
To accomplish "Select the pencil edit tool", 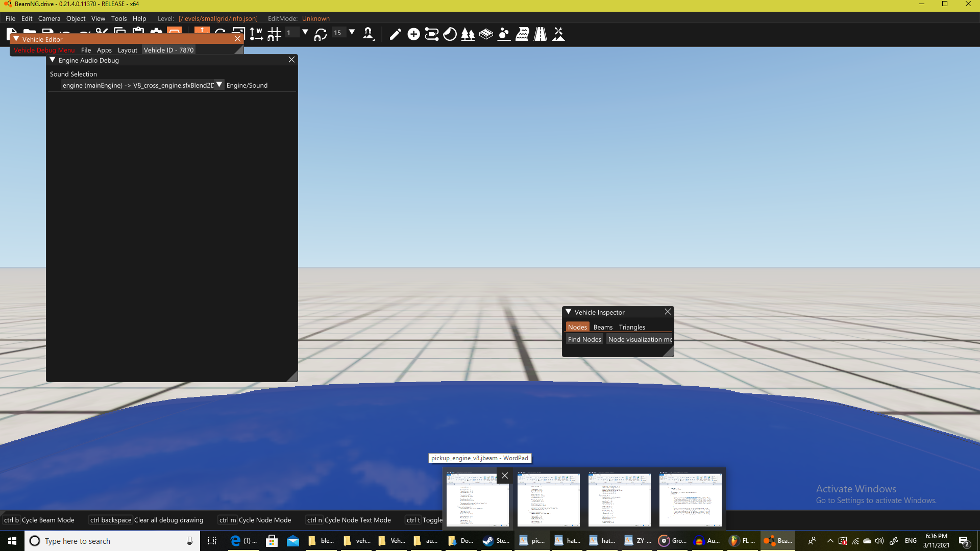I will (395, 34).
